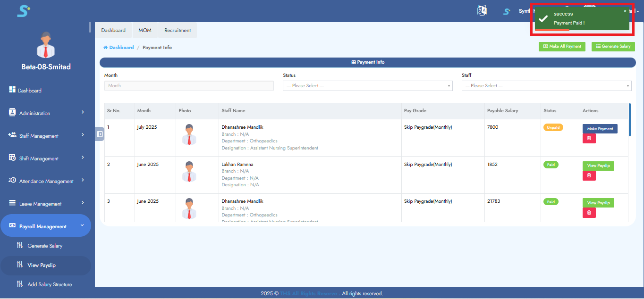The width and height of the screenshot is (644, 299).
Task: Click the home icon in breadcrumb
Action: tap(106, 48)
